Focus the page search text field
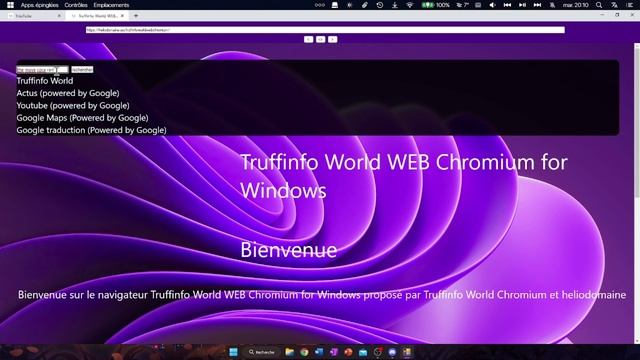Screen dimensions: 640x360 42,69
